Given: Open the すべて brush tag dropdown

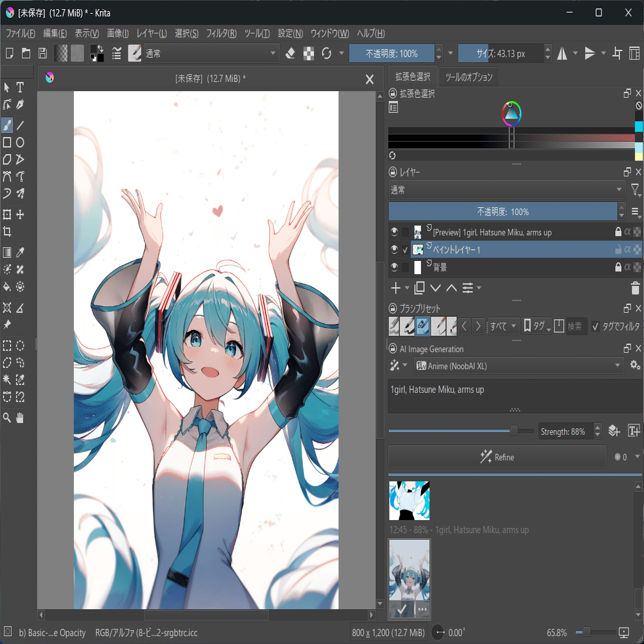Looking at the screenshot, I should click(x=504, y=327).
